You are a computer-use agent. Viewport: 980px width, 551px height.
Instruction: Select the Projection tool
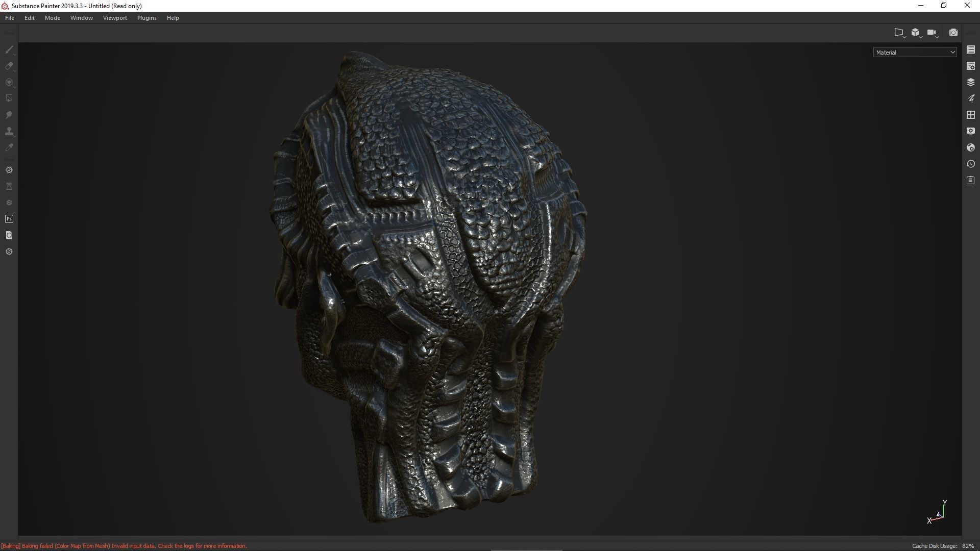(9, 82)
